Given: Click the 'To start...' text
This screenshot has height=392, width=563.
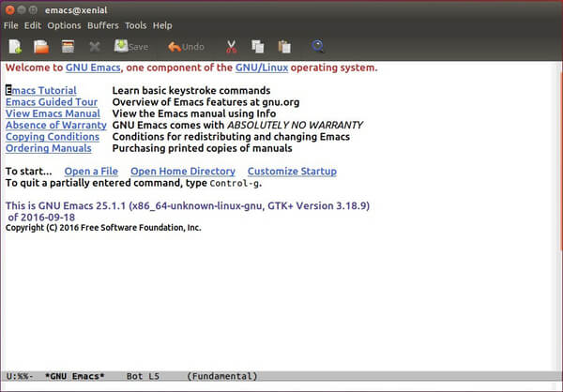Looking at the screenshot, I should [x=29, y=172].
